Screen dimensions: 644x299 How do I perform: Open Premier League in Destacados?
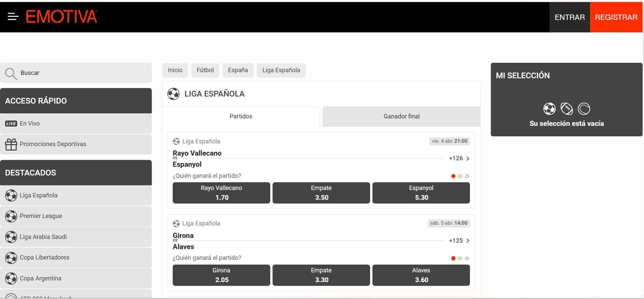76,216
